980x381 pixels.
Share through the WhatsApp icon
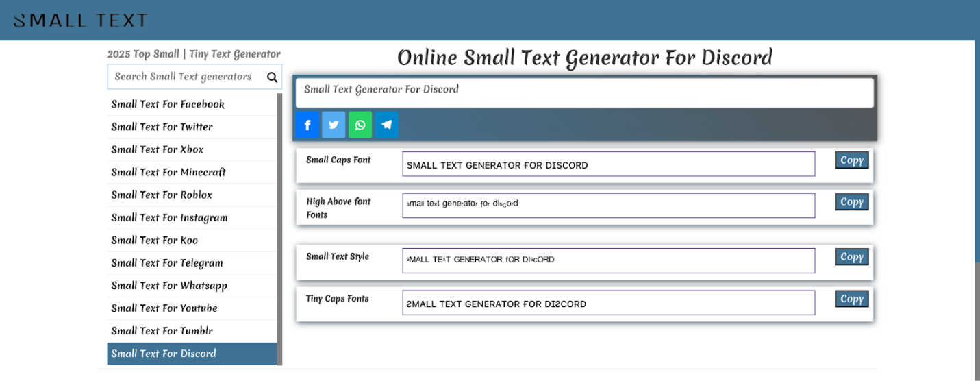[x=360, y=125]
